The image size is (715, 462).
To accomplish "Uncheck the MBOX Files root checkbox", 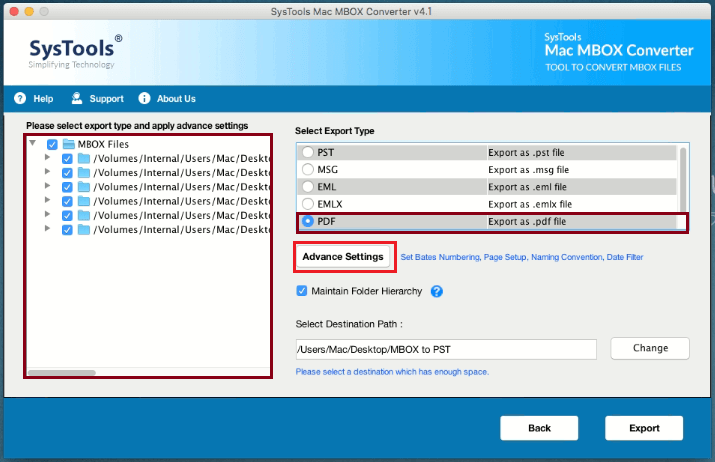I will [x=52, y=145].
